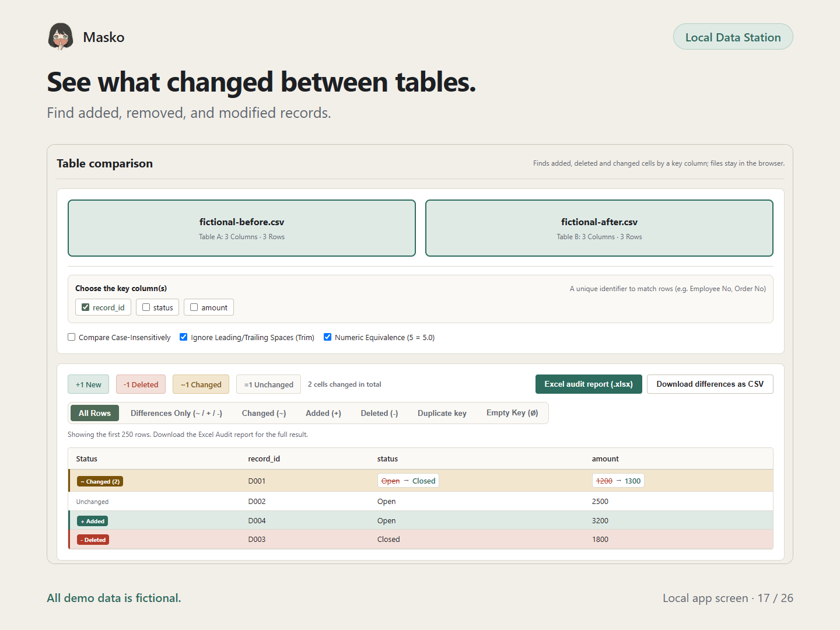Click the 1800 amount cell
This screenshot has width=840, height=630.
(600, 540)
